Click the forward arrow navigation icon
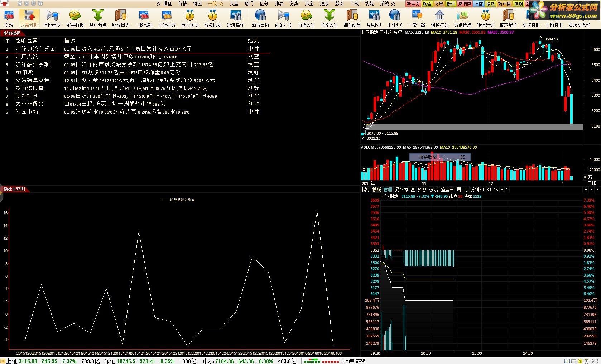This screenshot has width=601, height=364. pyautogui.click(x=33, y=4)
